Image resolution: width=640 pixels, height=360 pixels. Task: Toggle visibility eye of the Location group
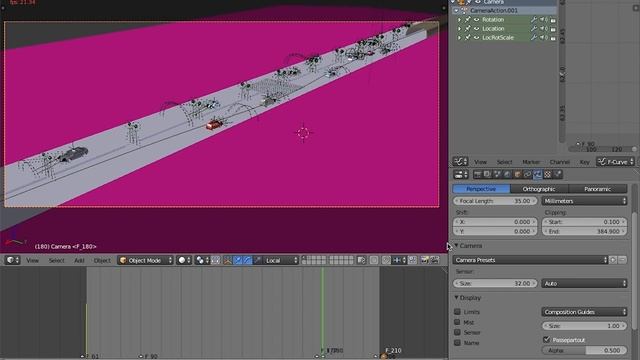click(x=476, y=29)
